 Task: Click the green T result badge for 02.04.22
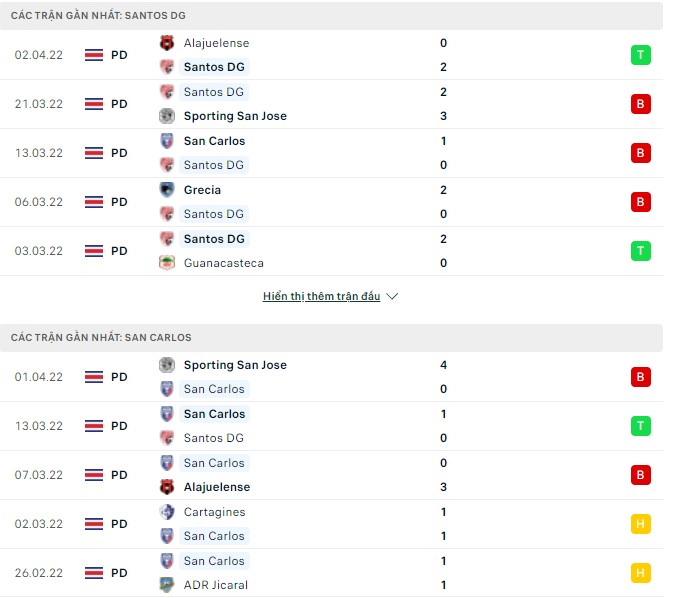click(x=641, y=55)
